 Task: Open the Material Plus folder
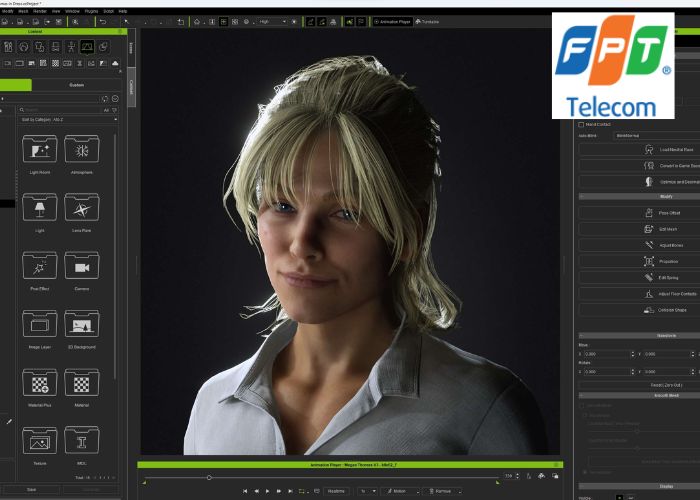[39, 384]
